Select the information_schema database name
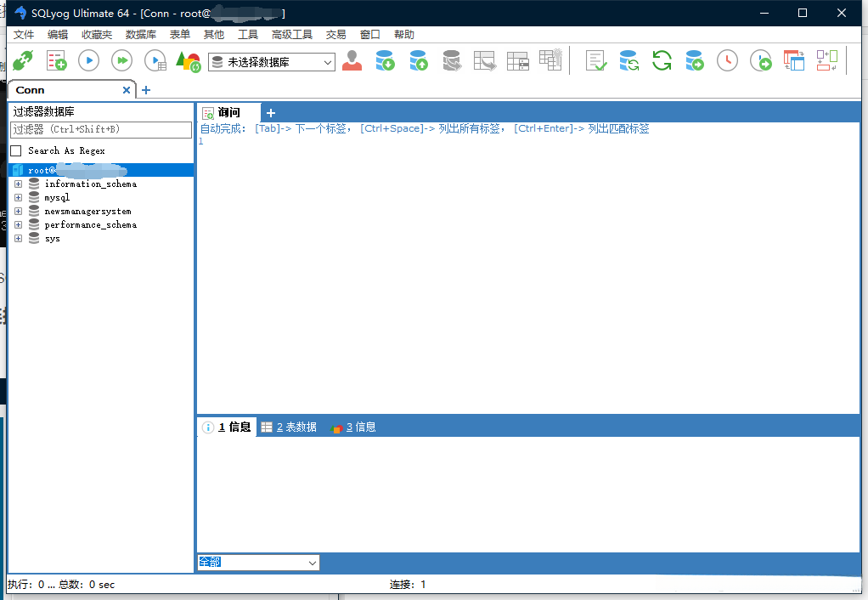The image size is (868, 600). (91, 184)
